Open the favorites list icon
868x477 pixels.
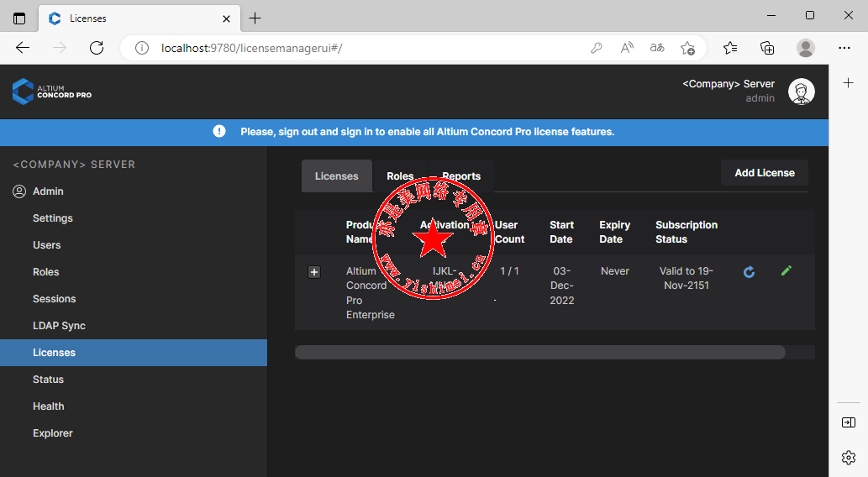[x=730, y=48]
